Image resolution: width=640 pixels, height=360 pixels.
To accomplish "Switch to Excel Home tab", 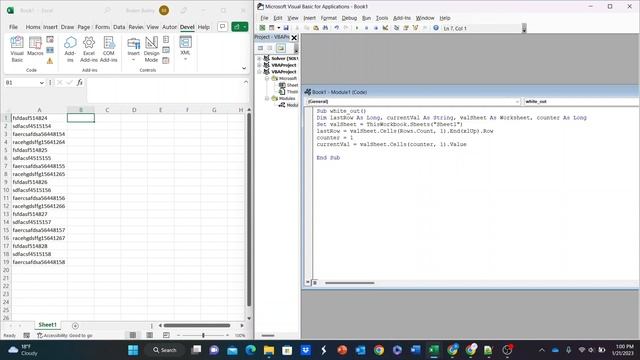I will (x=33, y=27).
